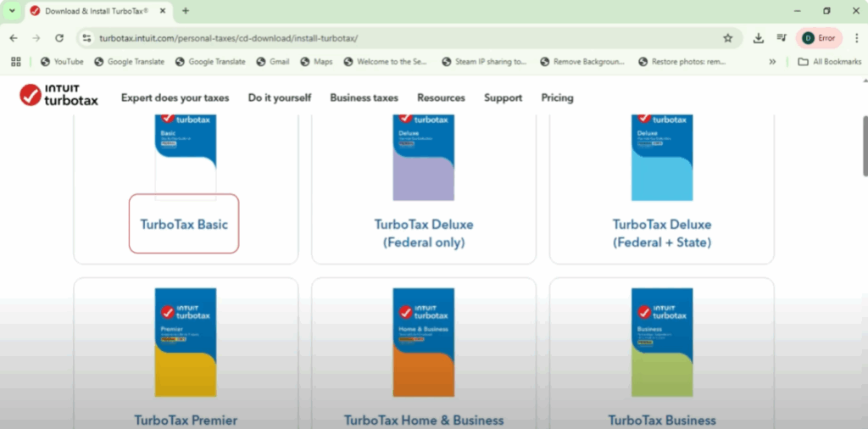Viewport: 868px width, 429px height.
Task: Select TurboTax Deluxe (Federal + State) link
Action: (x=662, y=233)
